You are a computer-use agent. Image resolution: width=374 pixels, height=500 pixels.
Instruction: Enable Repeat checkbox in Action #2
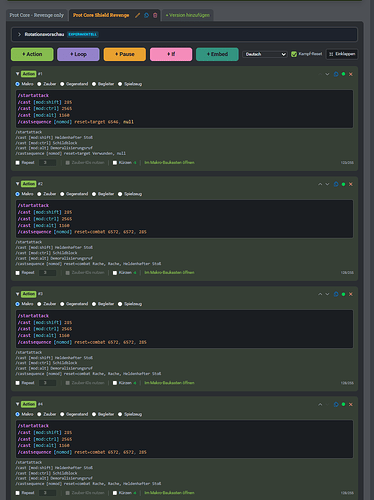[x=18, y=273]
